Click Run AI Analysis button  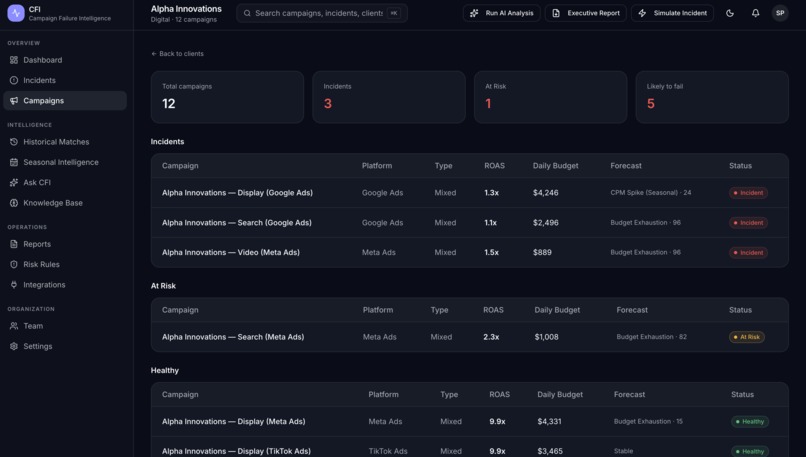[x=502, y=13]
